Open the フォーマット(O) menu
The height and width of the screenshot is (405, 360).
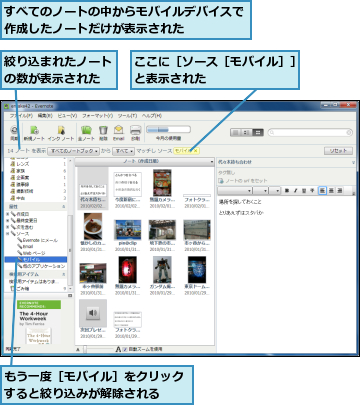[x=98, y=116]
